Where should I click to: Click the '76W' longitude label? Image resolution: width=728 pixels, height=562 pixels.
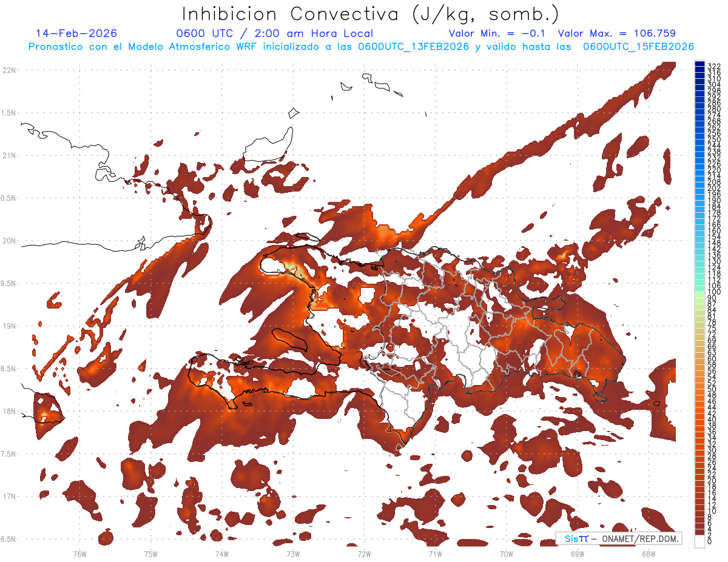[x=79, y=554]
